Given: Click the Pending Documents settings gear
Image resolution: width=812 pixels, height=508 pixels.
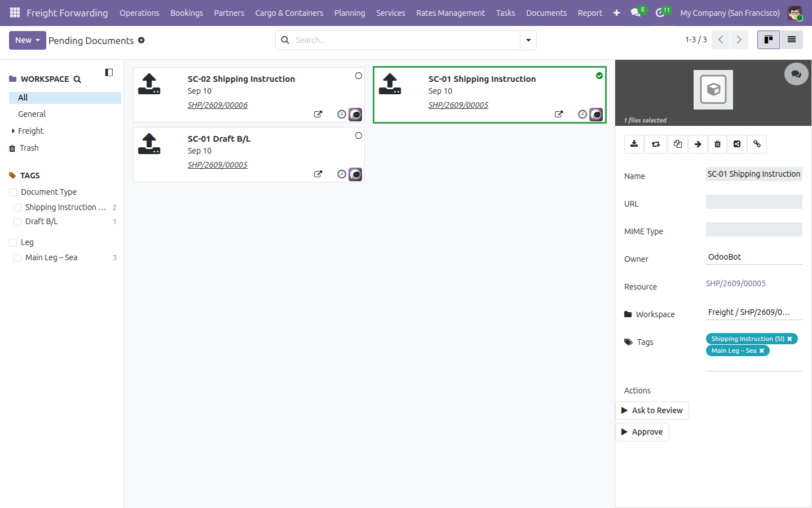Looking at the screenshot, I should (x=142, y=40).
